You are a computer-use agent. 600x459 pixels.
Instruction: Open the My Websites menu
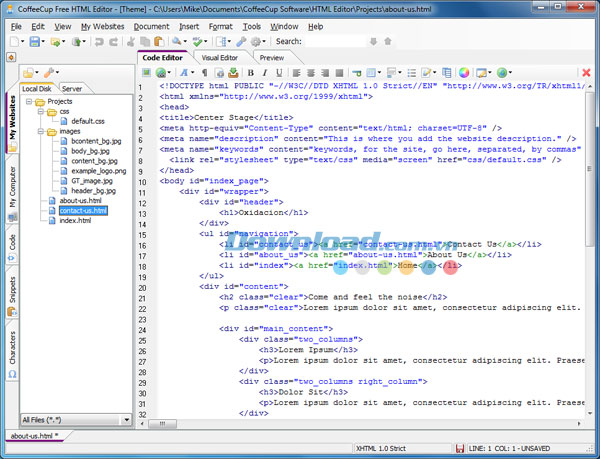[103, 26]
